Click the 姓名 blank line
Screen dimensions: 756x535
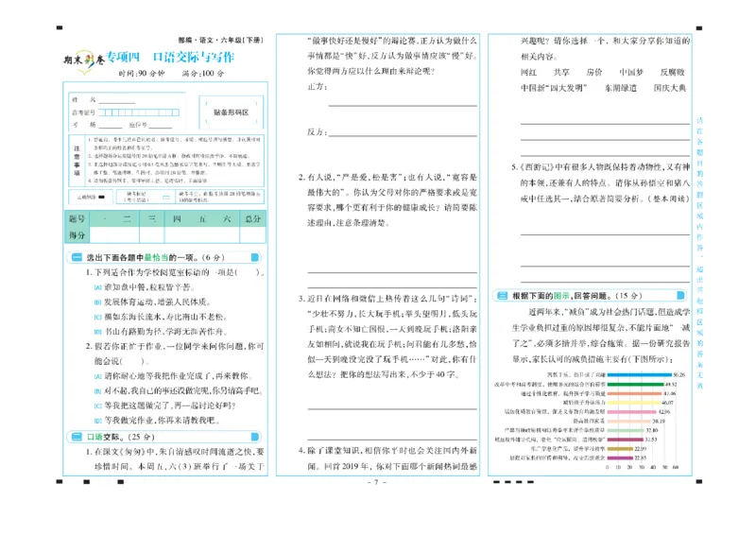(116, 100)
